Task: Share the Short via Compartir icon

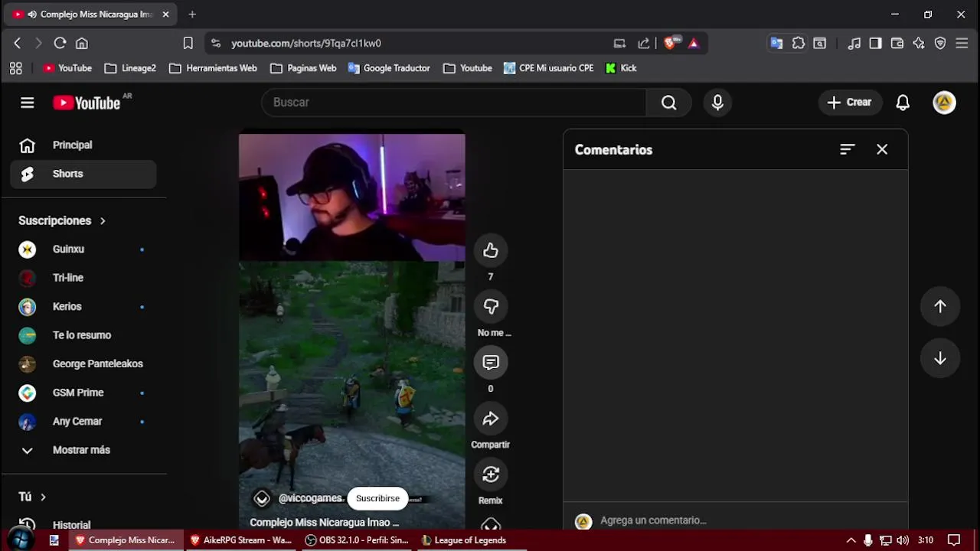Action: pos(491,419)
